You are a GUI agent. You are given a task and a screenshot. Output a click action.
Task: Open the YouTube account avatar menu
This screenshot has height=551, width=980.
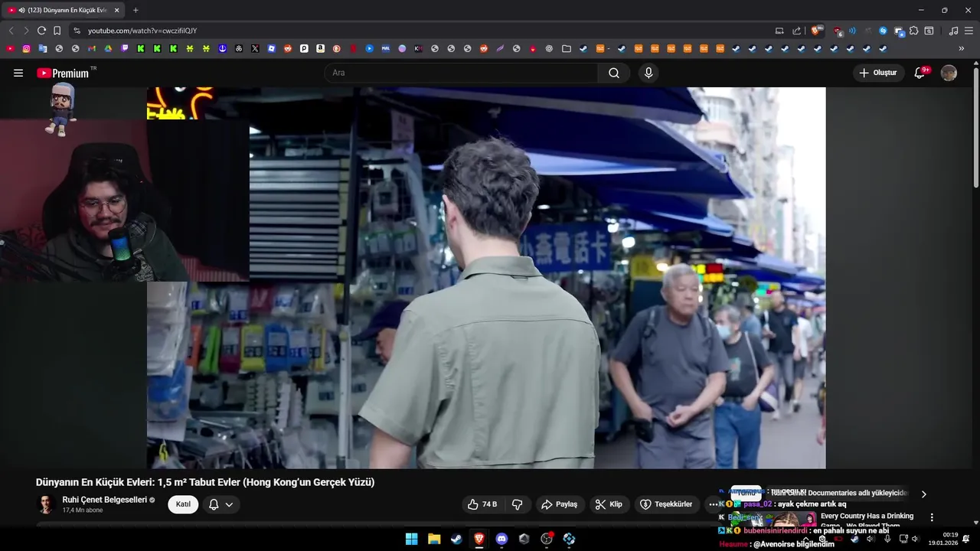[x=949, y=73]
